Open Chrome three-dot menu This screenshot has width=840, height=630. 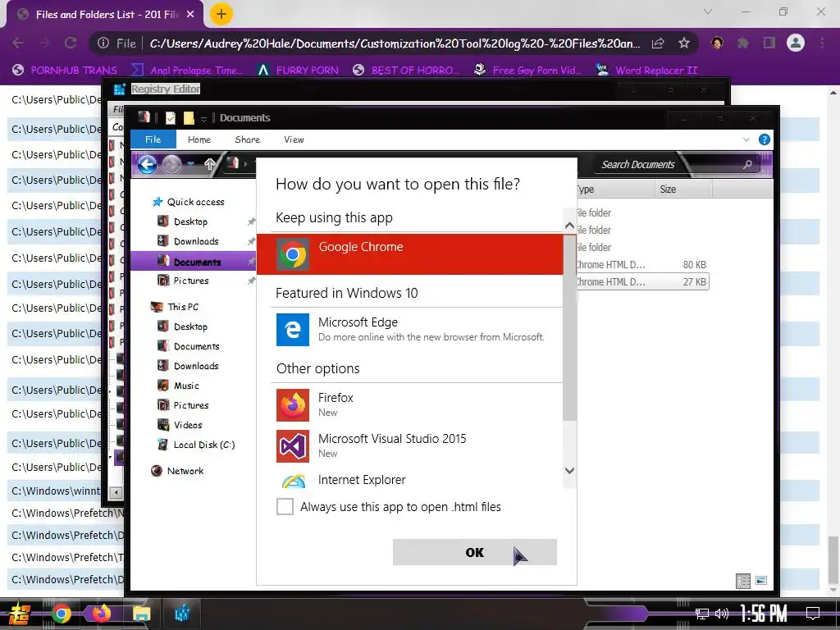[822, 43]
